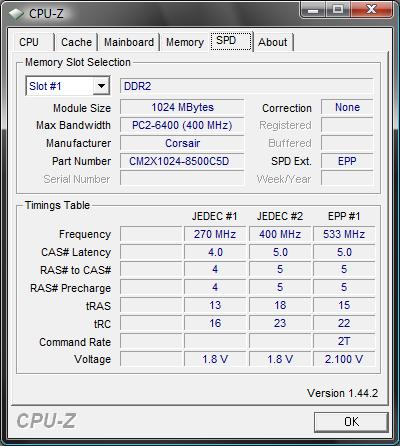Click the RAS# to CAS# row label
The height and width of the screenshot is (446, 400).
click(75, 270)
